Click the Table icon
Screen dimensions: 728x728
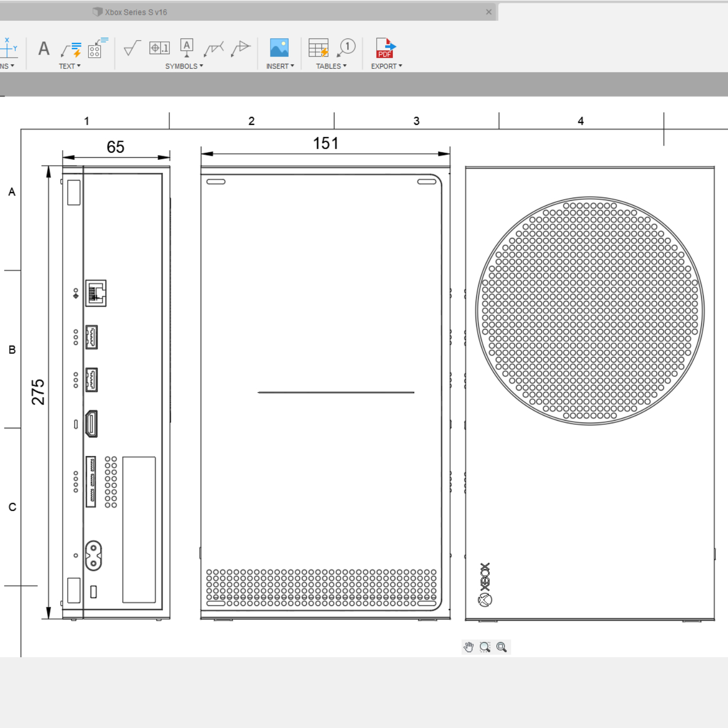coord(318,48)
